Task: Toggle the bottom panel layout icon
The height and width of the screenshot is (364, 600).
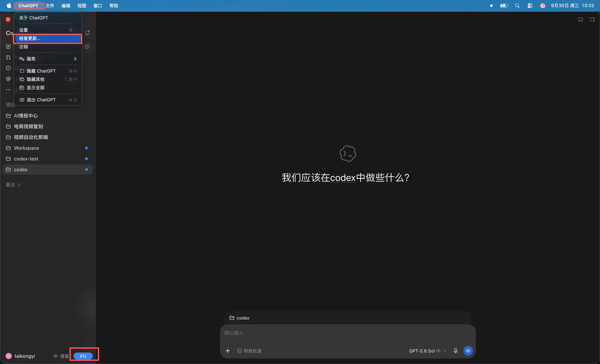Action: 580,19
